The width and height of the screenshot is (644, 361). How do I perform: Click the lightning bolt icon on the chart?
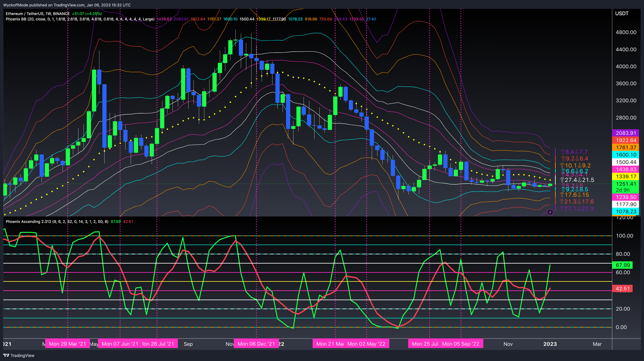pyautogui.click(x=550, y=212)
